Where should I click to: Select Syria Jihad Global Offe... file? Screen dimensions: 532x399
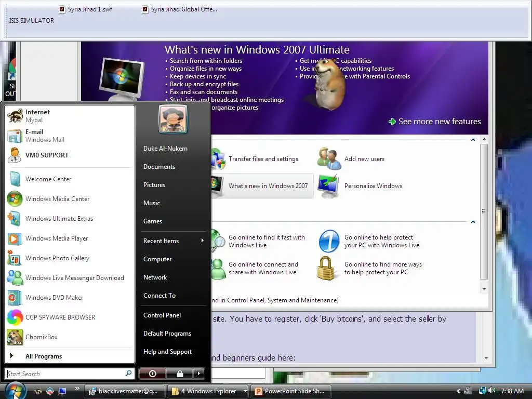pyautogui.click(x=179, y=9)
